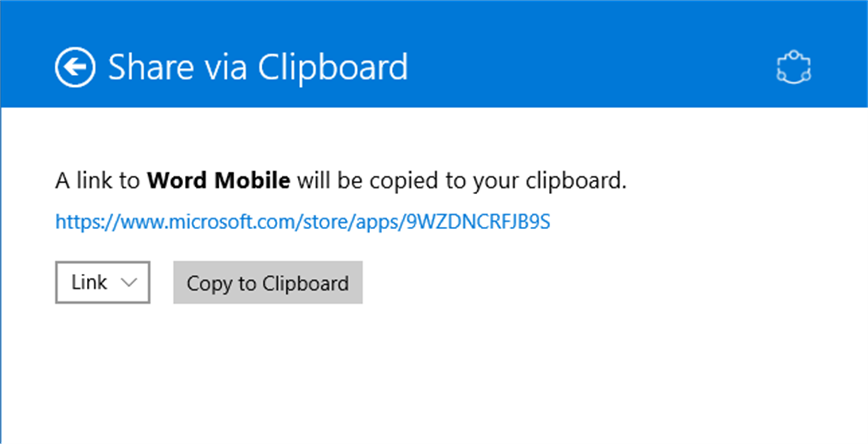Screen dimensions: 868x444
Task: Click the Share via Clipboard title
Action: click(257, 67)
